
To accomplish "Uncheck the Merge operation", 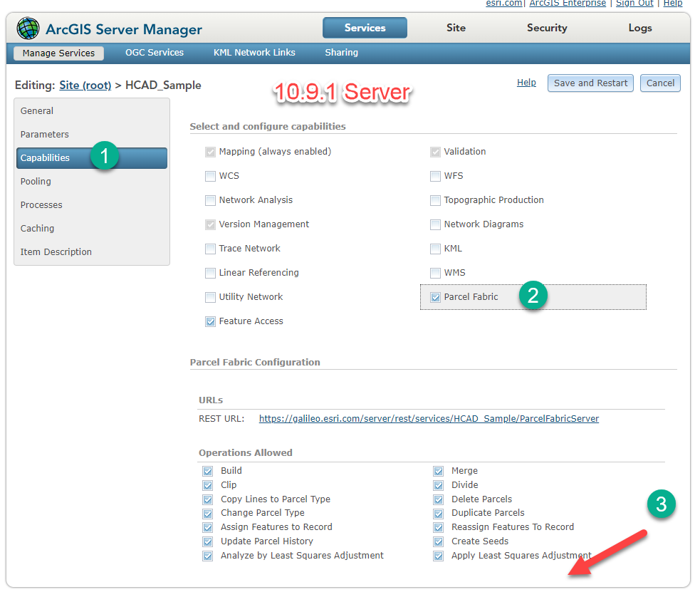I will (439, 471).
